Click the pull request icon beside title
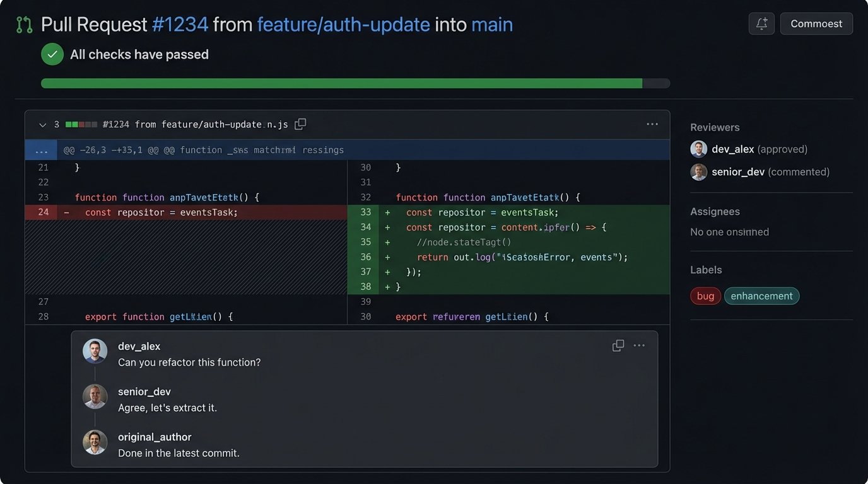 [x=24, y=25]
